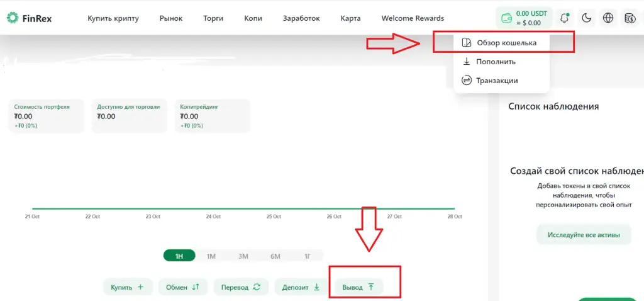Open Welcome Rewards page

tap(413, 18)
